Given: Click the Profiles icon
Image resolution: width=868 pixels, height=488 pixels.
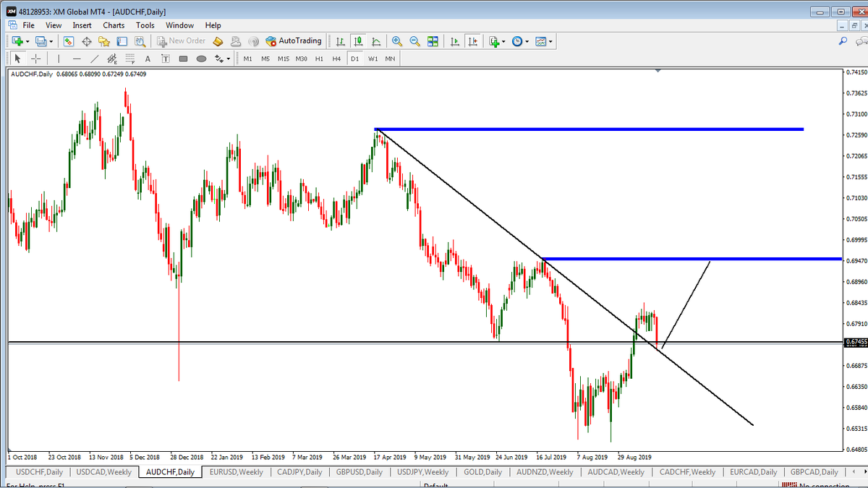Looking at the screenshot, I should (41, 41).
